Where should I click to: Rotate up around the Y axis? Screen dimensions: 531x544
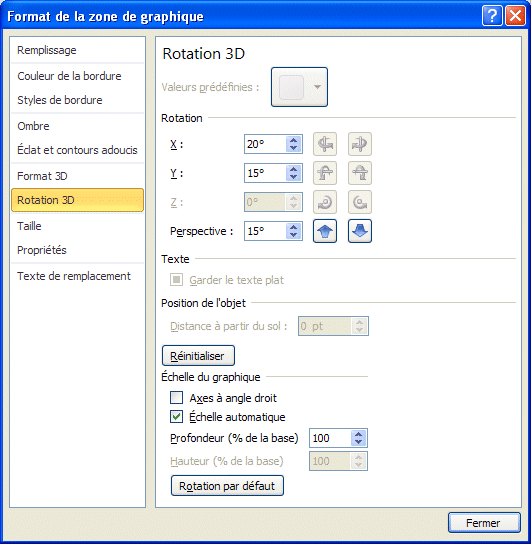(x=325, y=173)
